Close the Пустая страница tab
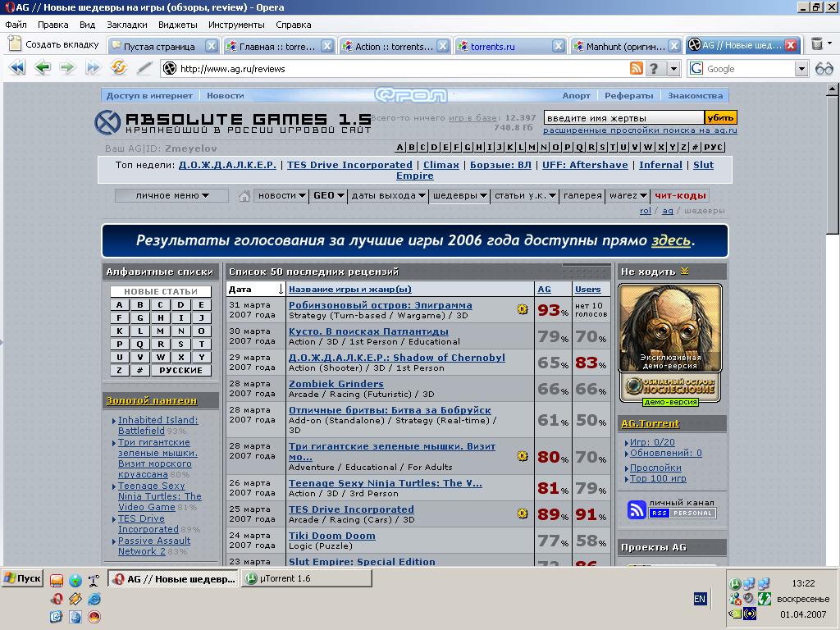The image size is (840, 630). [x=212, y=46]
